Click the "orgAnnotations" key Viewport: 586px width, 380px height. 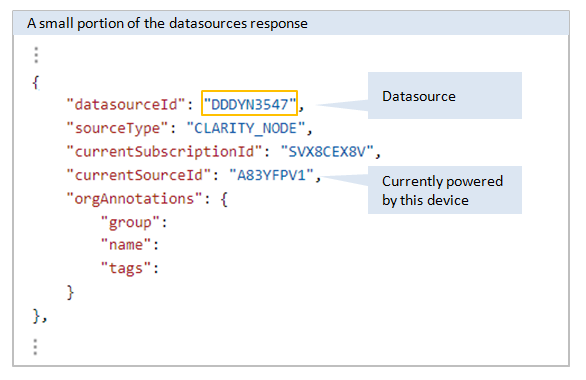tap(134, 199)
